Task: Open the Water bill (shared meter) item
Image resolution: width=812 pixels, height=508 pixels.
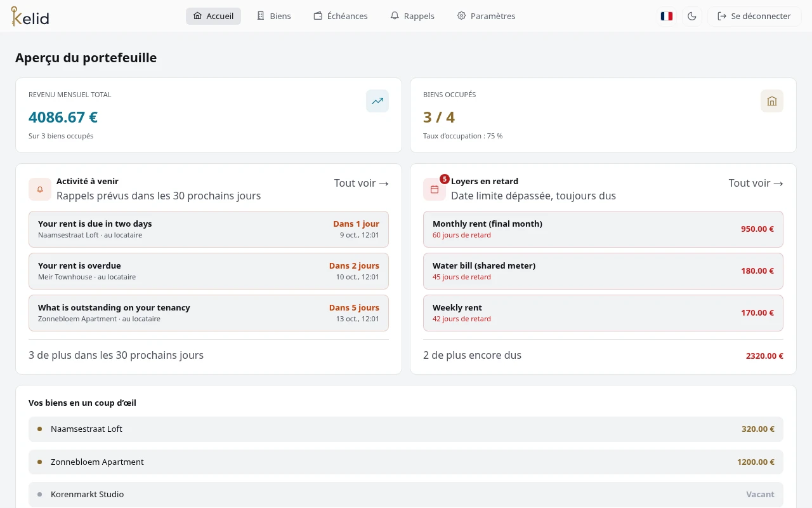Action: pos(603,271)
